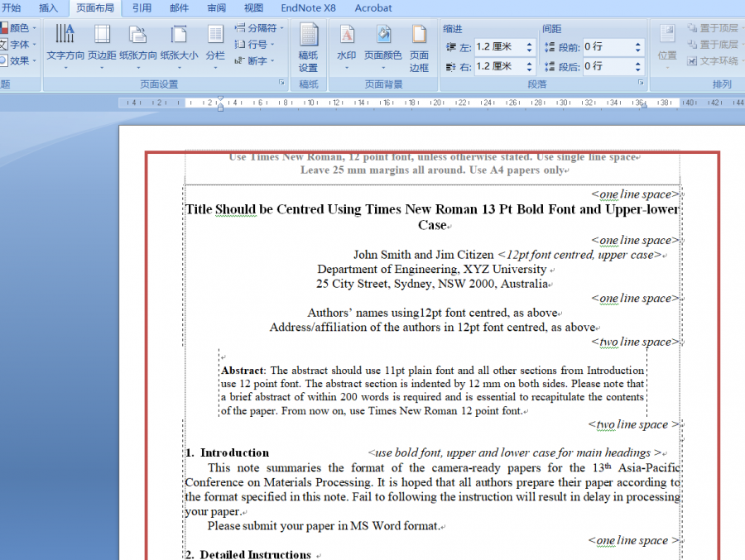Viewport: 745px width, 560px height.
Task: Open the 文字方向 (text direction) tool
Action: pyautogui.click(x=65, y=43)
